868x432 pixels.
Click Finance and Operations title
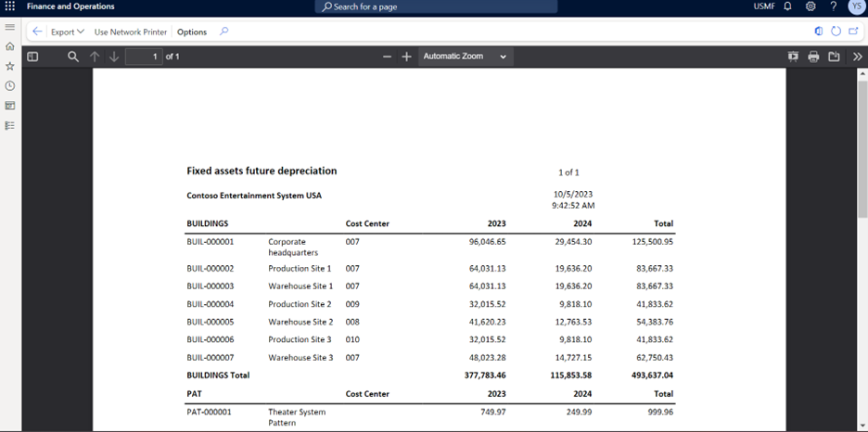[70, 6]
